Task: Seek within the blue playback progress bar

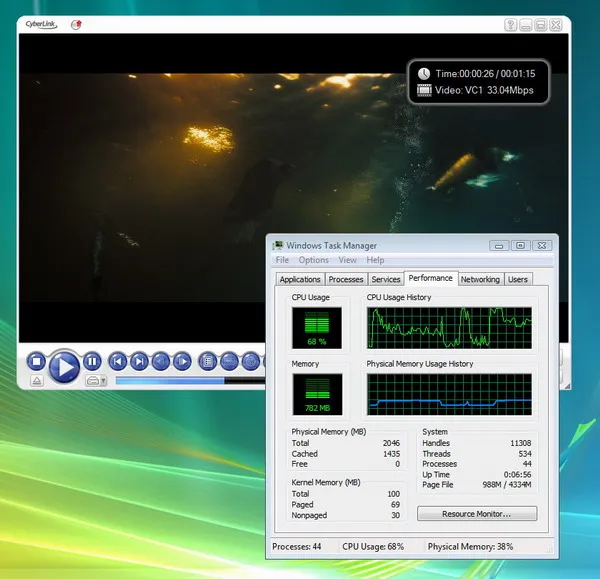Action: point(190,380)
